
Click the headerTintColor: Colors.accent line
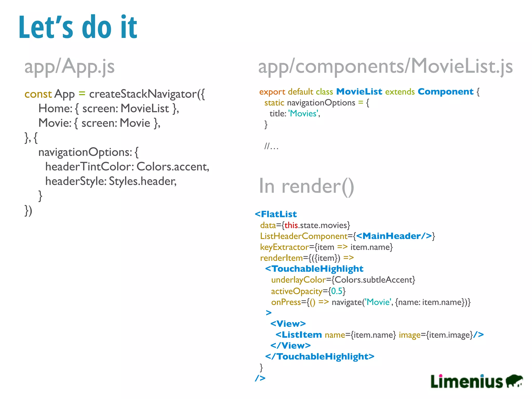point(127,167)
